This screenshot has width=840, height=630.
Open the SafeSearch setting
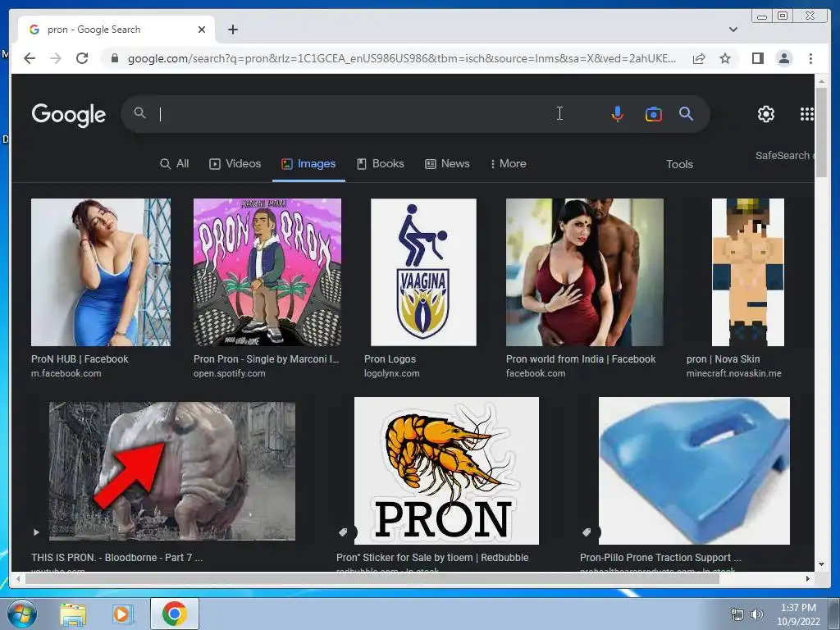[784, 155]
